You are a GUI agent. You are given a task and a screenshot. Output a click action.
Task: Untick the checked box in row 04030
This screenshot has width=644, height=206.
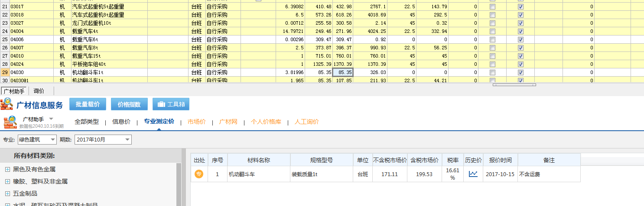coord(520,72)
